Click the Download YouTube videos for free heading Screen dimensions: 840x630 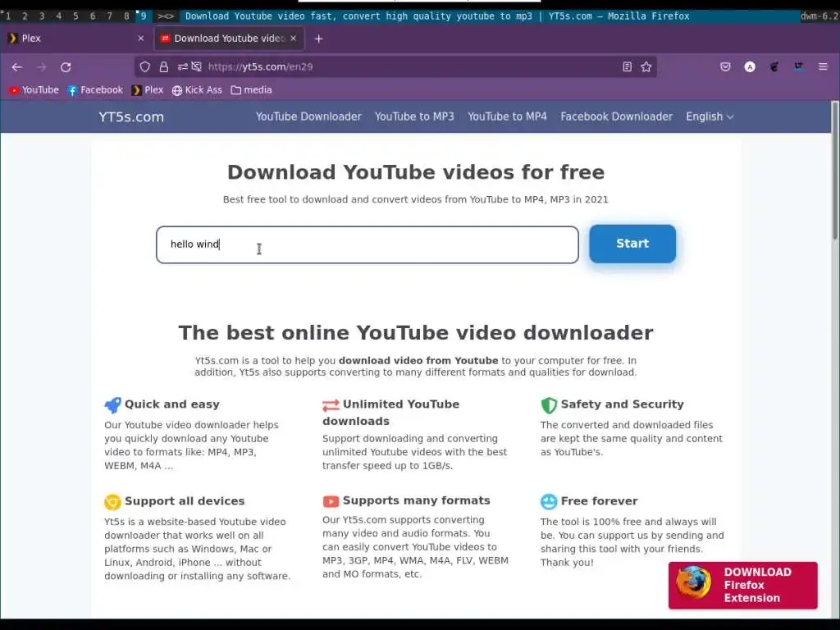point(416,172)
